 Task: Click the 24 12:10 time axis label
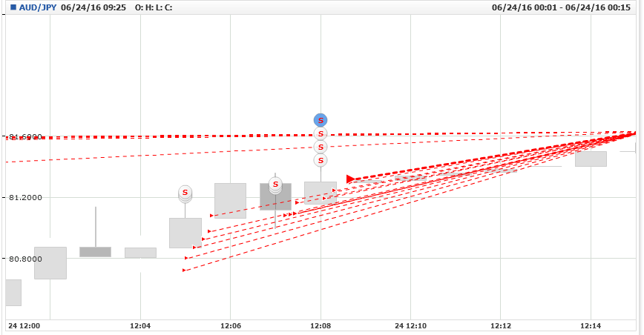pos(411,326)
